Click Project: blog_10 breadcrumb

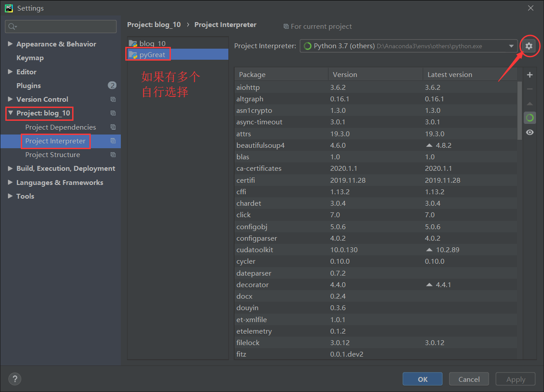(x=154, y=25)
